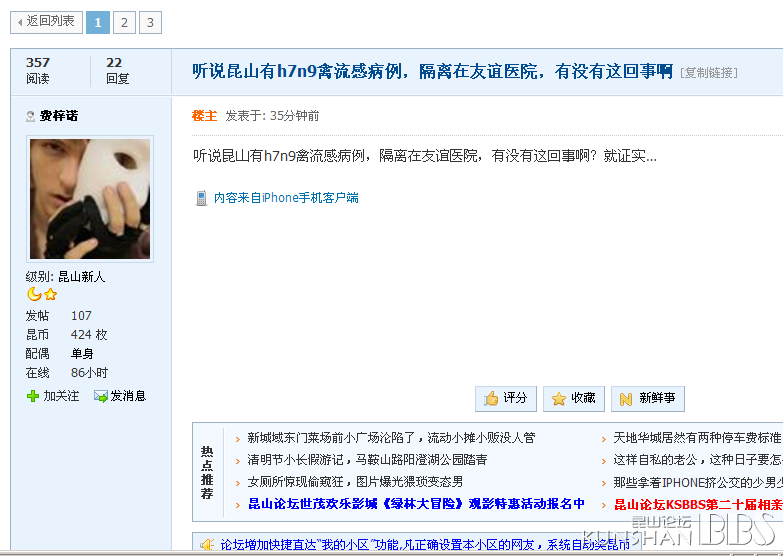Open 新城域东门菜场 recommended thread
This screenshot has width=783, height=556.
coord(391,438)
